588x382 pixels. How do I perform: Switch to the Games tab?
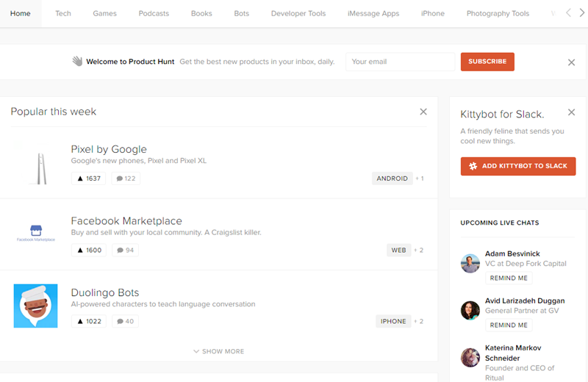click(x=104, y=13)
